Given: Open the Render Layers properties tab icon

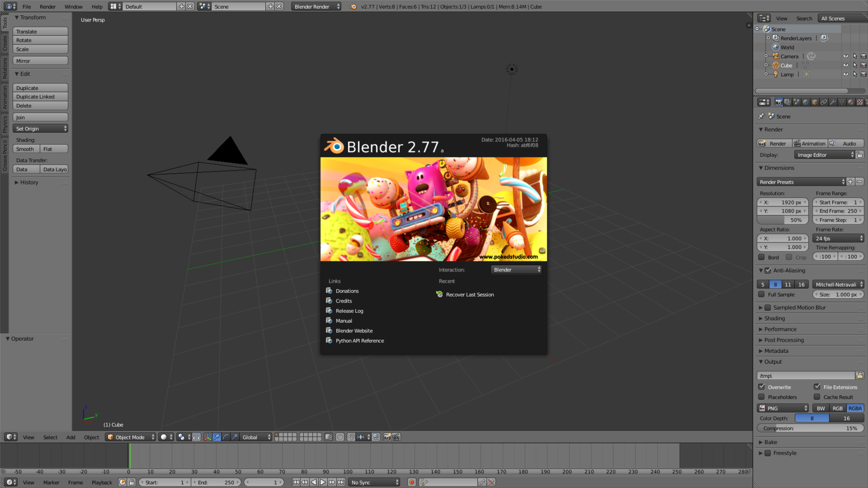Looking at the screenshot, I should (788, 102).
